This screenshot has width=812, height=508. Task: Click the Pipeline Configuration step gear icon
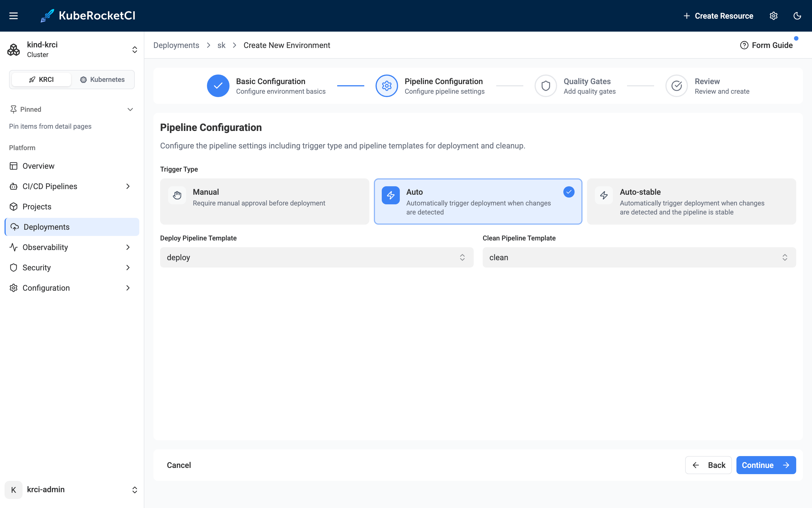coord(387,86)
